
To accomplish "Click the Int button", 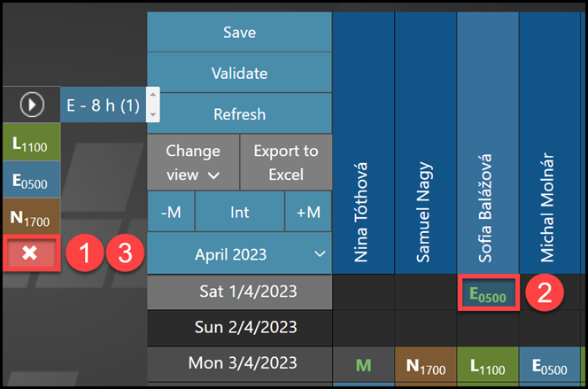I will [x=239, y=212].
